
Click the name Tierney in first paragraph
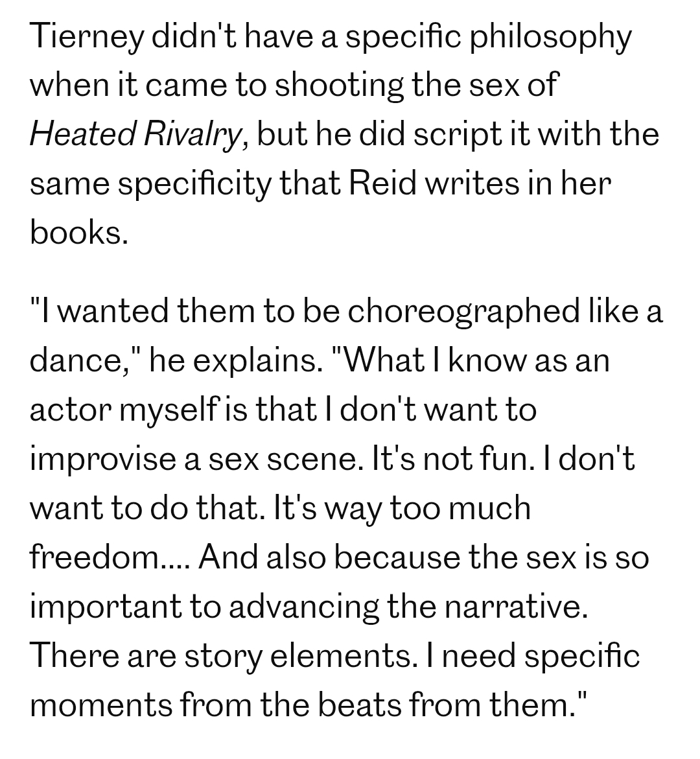click(86, 38)
